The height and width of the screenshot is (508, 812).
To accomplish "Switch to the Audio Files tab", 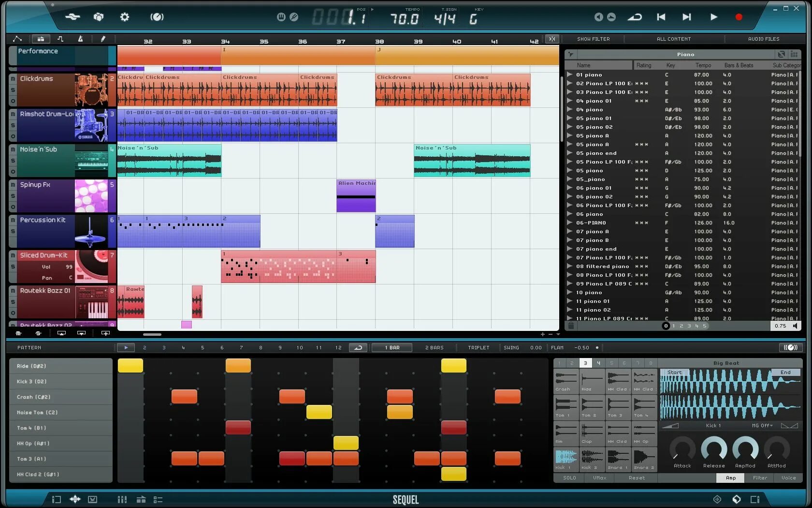I will pos(764,39).
